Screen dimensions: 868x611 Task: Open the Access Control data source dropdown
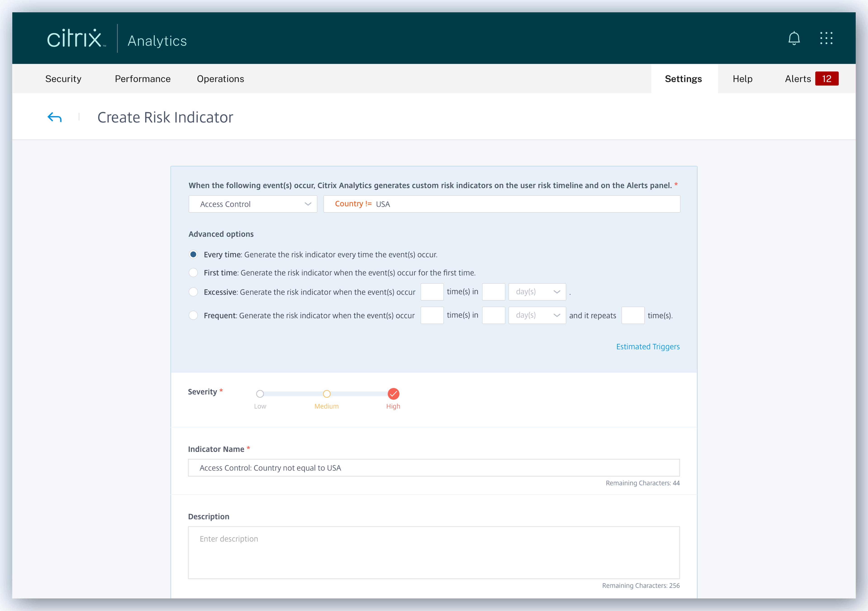(x=252, y=204)
